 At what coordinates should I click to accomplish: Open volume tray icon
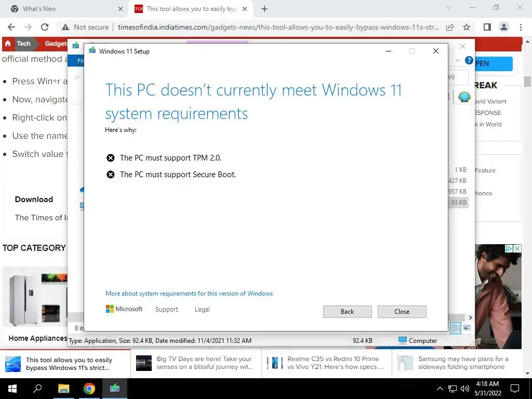[465, 389]
